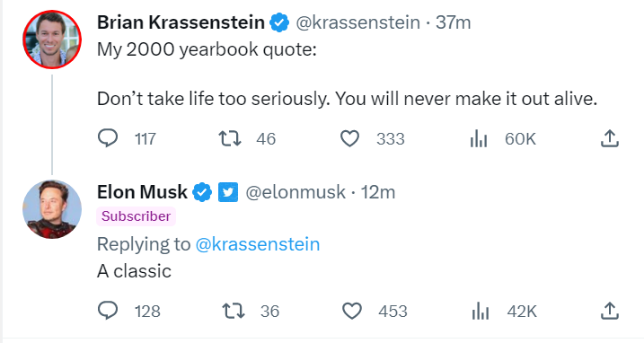Click the Elon Musk display name

tap(142, 192)
